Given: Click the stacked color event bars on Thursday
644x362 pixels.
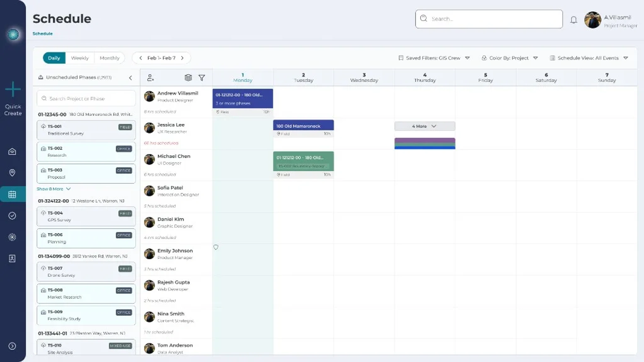Looking at the screenshot, I should [425, 143].
